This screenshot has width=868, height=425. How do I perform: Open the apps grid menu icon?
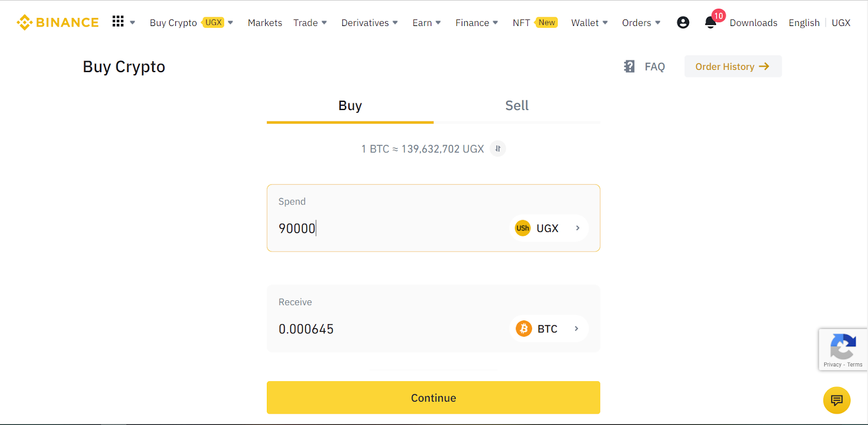118,21
